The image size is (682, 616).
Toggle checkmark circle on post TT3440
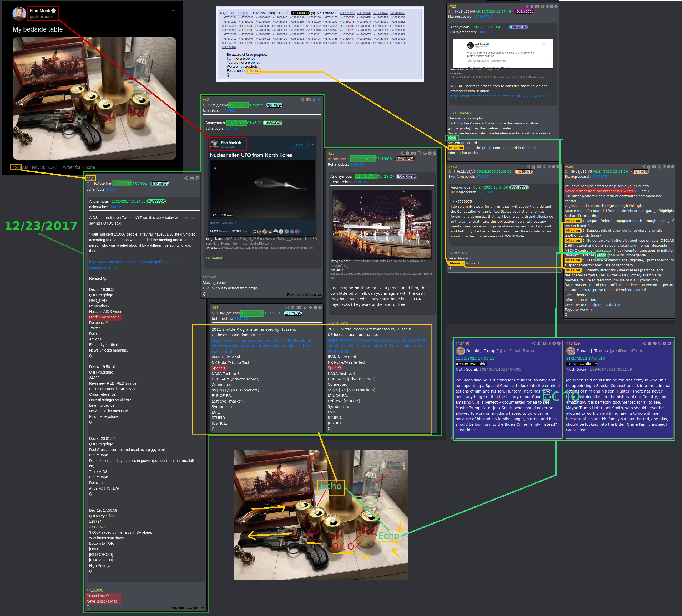click(559, 344)
